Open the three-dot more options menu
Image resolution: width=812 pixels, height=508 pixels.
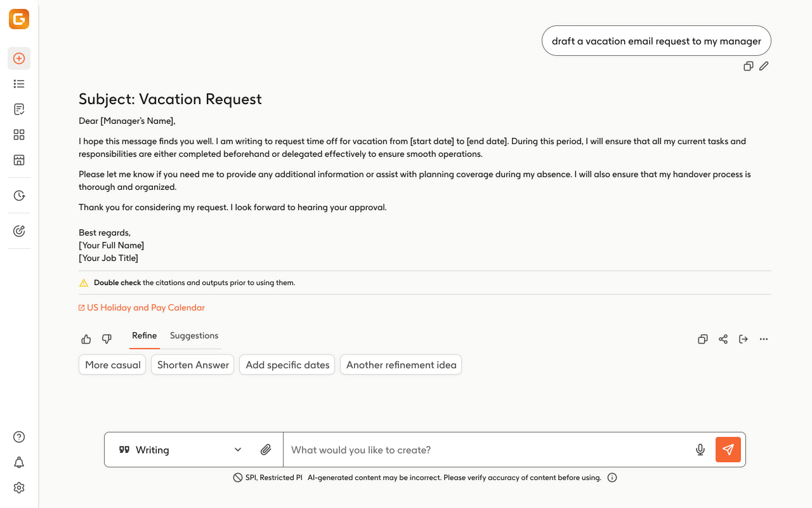coord(764,339)
